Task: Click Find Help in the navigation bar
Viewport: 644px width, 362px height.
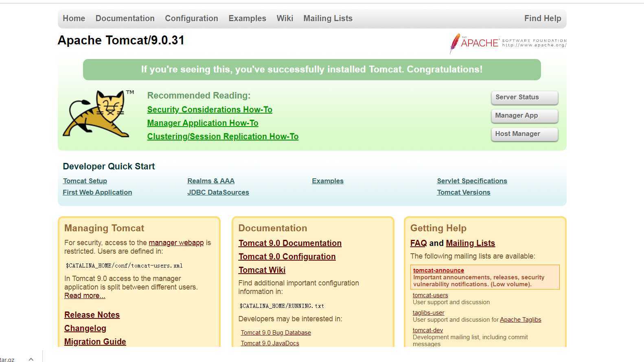Action: 543,18
